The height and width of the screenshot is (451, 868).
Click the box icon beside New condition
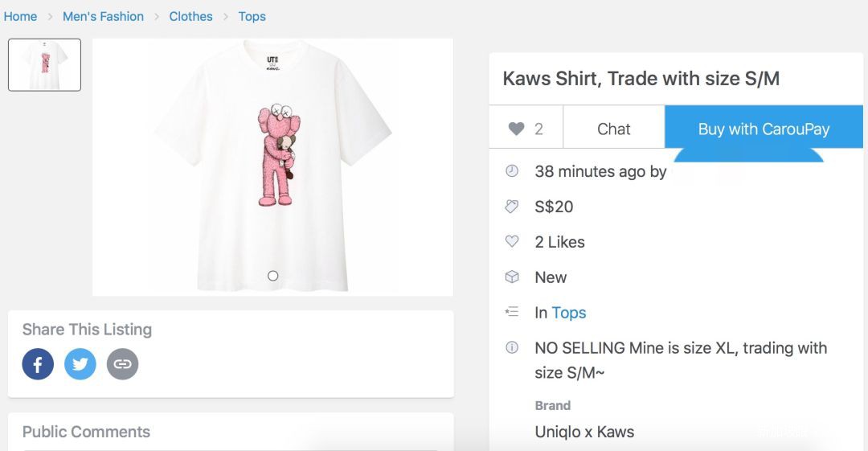coord(512,277)
